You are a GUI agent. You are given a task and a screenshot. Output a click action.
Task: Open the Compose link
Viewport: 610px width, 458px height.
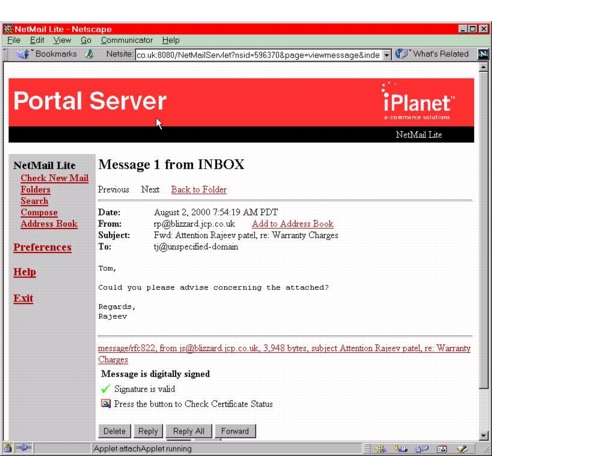point(39,212)
